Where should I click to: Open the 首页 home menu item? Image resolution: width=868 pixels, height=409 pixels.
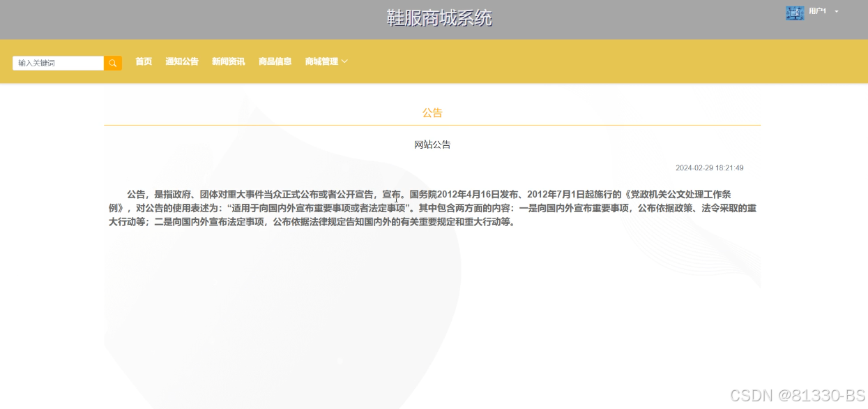(144, 61)
